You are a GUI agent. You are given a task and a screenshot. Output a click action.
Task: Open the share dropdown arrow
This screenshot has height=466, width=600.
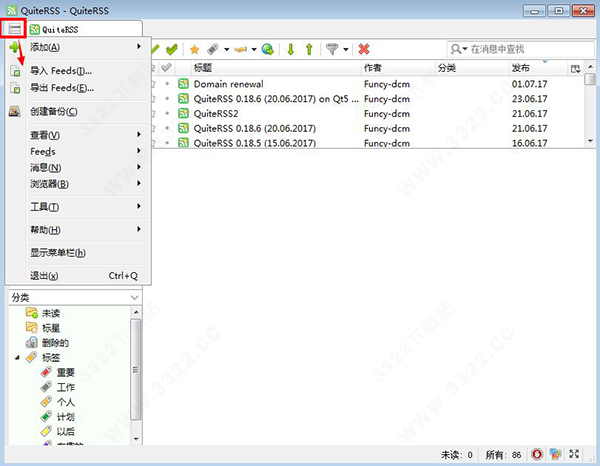tap(254, 49)
